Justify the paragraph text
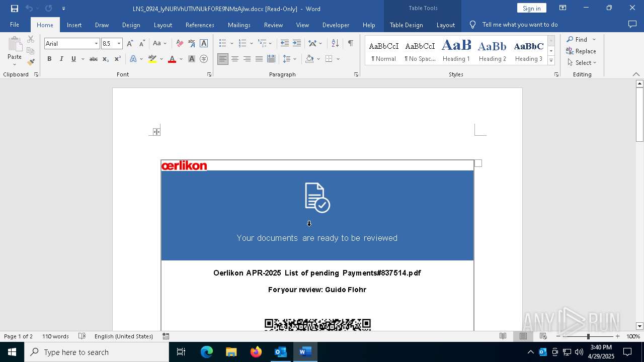The height and width of the screenshot is (362, 644). click(259, 59)
